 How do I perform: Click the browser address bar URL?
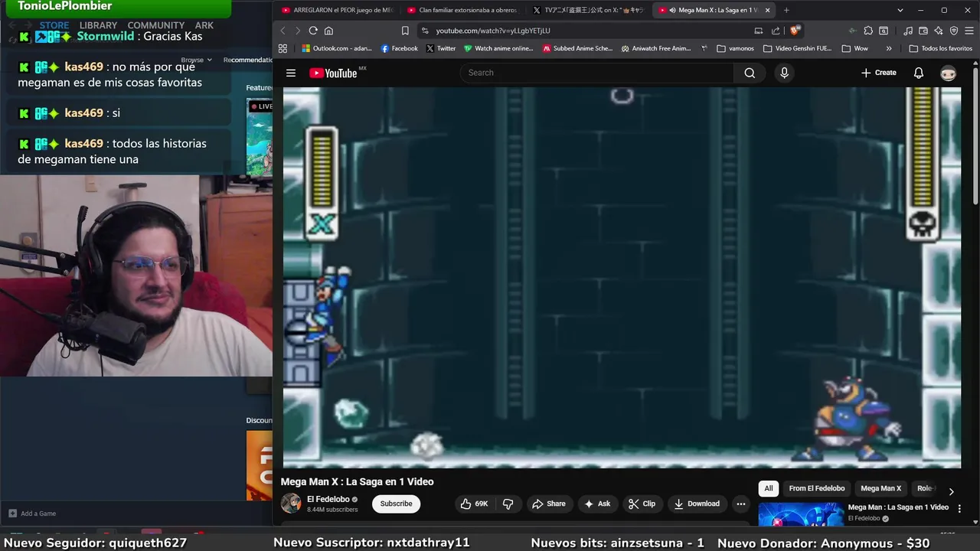(x=493, y=31)
